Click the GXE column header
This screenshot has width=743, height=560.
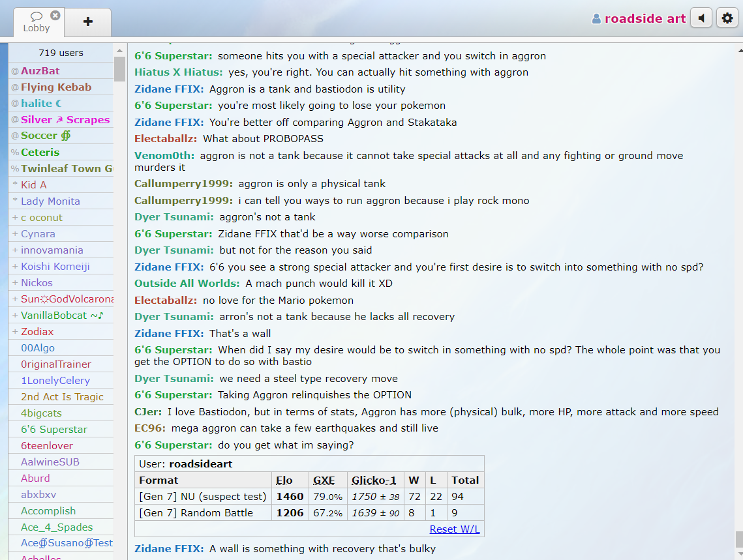tap(324, 480)
